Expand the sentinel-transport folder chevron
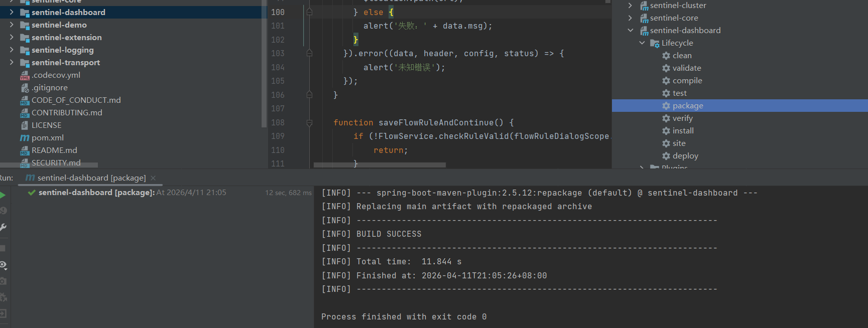 [11, 62]
